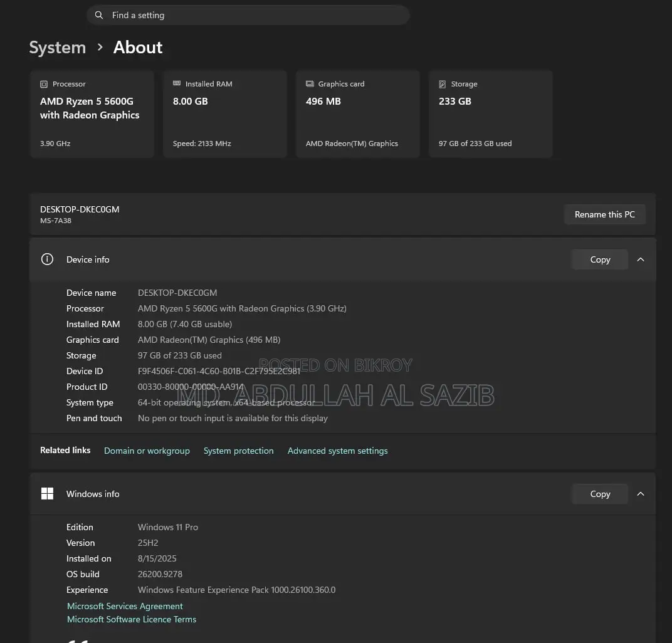Image resolution: width=672 pixels, height=643 pixels.
Task: Copy the Windows info details
Action: click(600, 494)
